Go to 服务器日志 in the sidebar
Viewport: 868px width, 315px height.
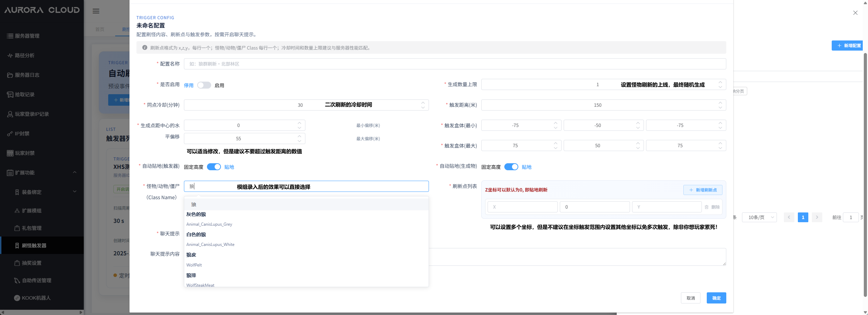pos(27,75)
